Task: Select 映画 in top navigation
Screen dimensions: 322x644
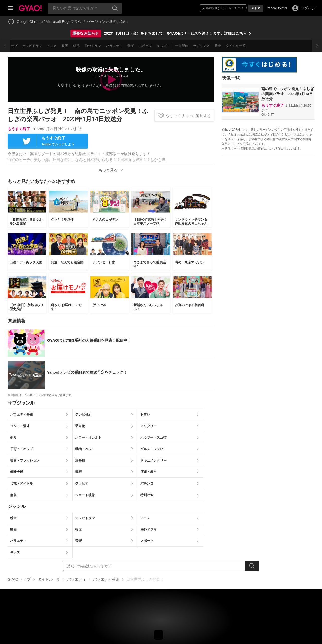Action: (65, 46)
